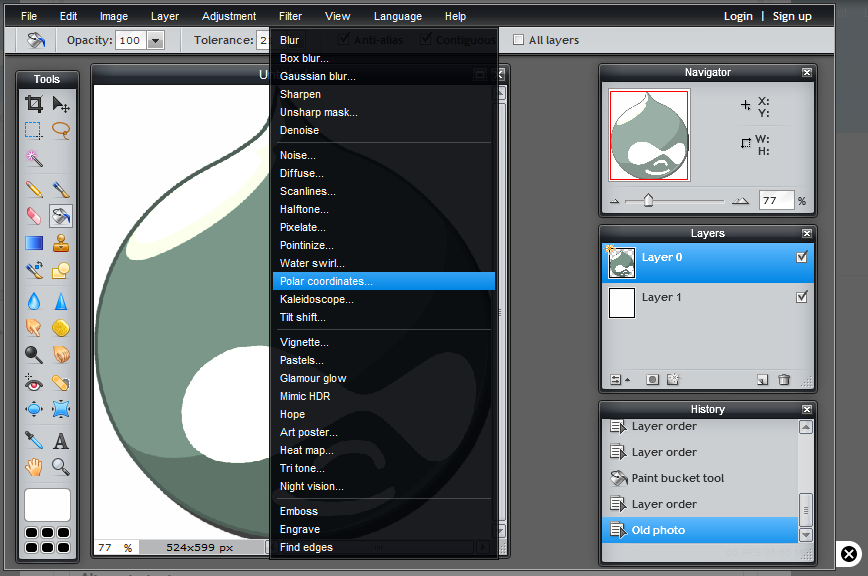868x576 pixels.
Task: Select the rectangular Marquee tool
Action: (x=34, y=131)
